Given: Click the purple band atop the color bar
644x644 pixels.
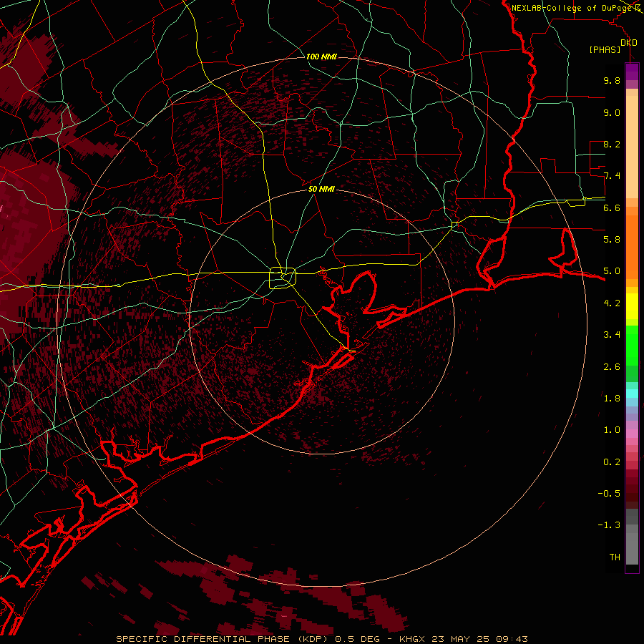Looking at the screenshot, I should (632, 72).
